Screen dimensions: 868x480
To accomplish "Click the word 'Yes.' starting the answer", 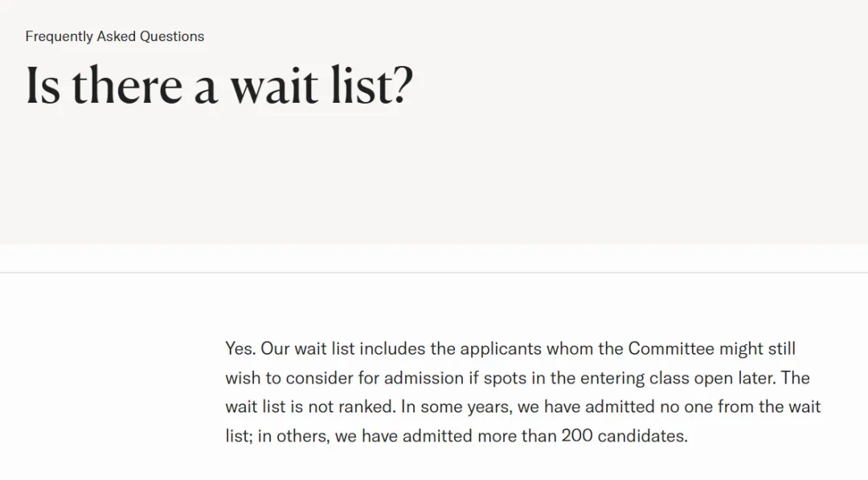I will click(240, 349).
